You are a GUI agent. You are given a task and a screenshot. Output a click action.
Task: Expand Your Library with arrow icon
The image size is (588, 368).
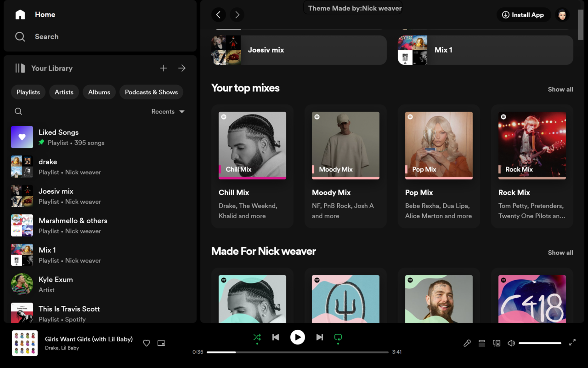coord(182,68)
